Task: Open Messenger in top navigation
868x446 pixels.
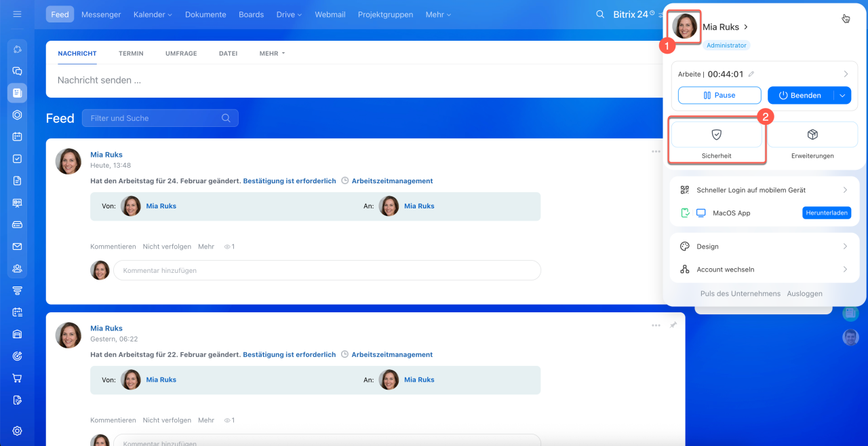Action: [101, 14]
